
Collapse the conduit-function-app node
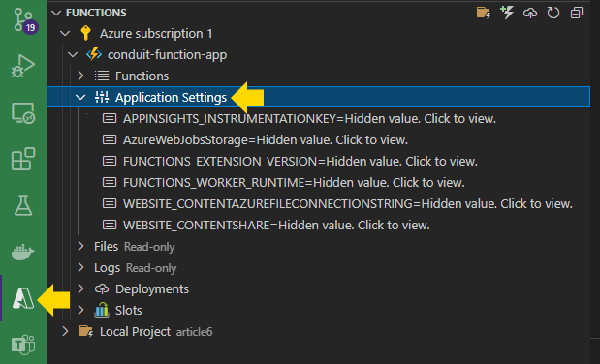click(73, 55)
